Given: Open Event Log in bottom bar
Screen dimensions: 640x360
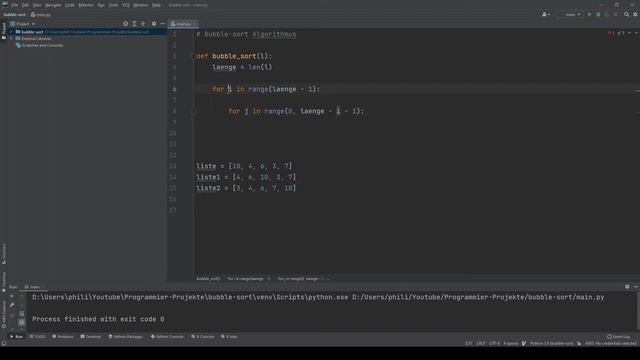Looking at the screenshot, I should coord(619,337).
